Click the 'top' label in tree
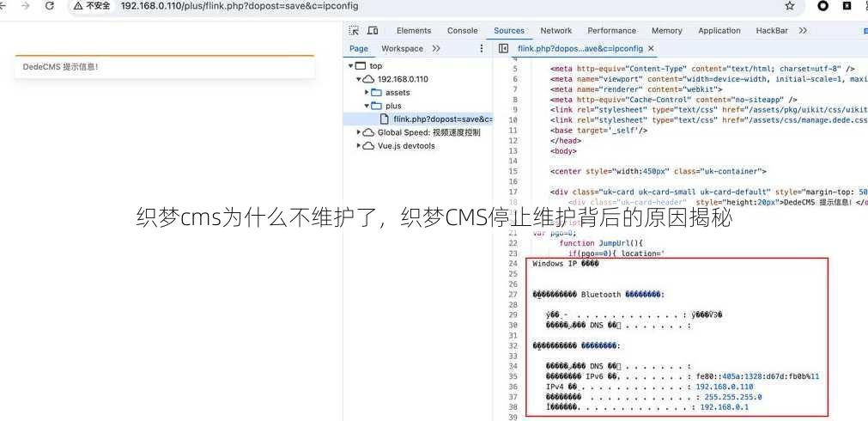The height and width of the screenshot is (421, 868). pyautogui.click(x=376, y=66)
